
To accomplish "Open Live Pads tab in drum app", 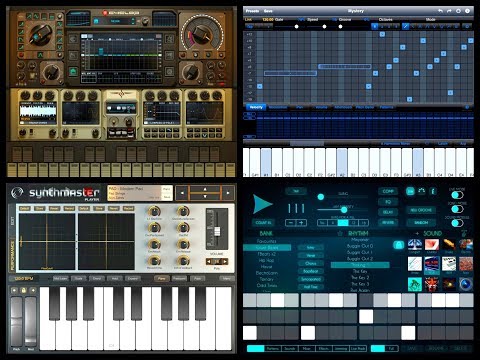I will click(x=358, y=348).
